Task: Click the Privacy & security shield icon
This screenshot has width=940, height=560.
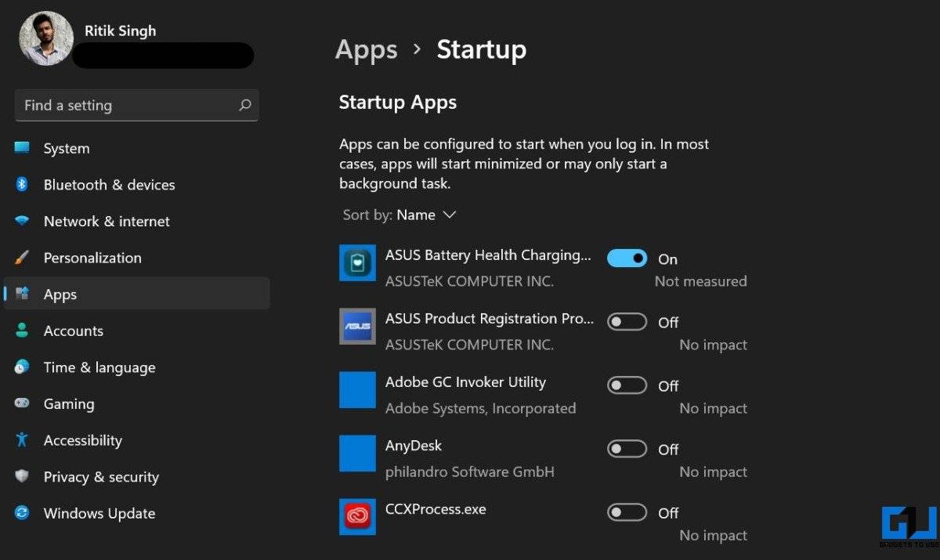Action: tap(22, 477)
